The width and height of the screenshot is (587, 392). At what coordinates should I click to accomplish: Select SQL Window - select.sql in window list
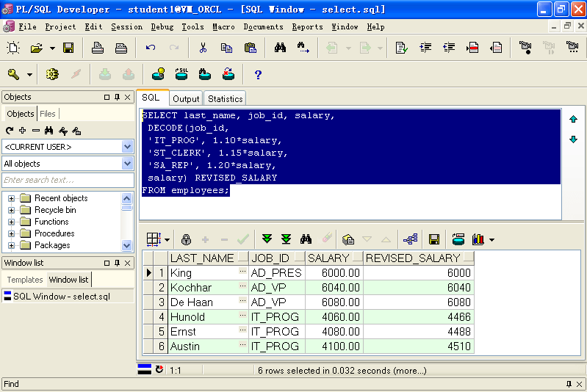click(x=62, y=297)
